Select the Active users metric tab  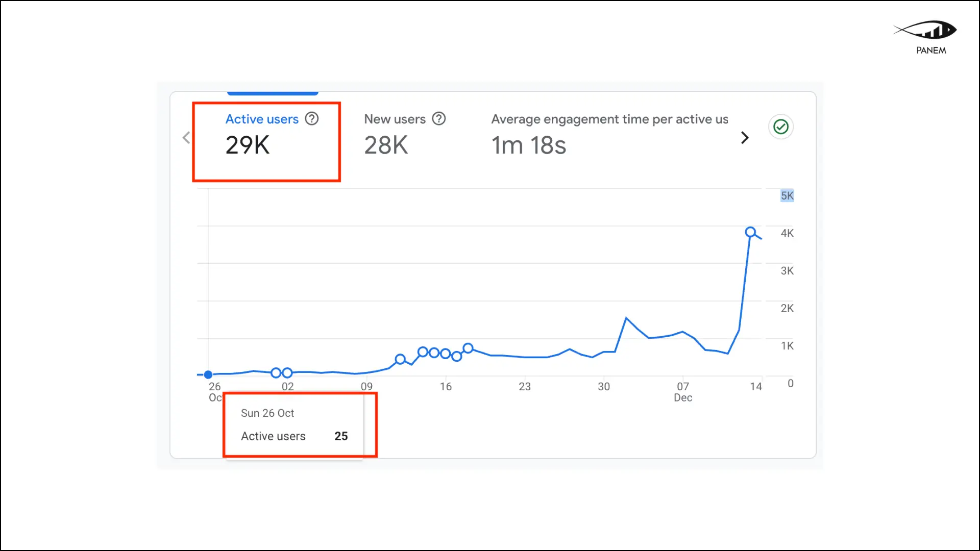tap(262, 119)
